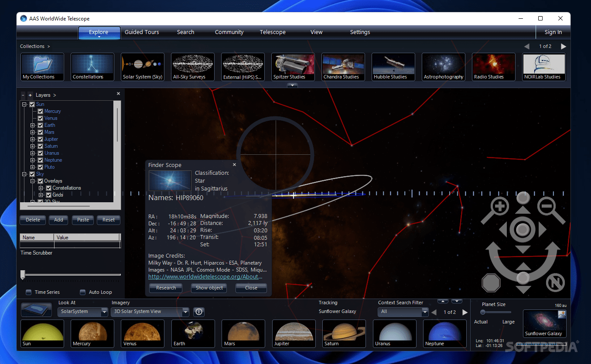
Task: Toggle the Pluto layer checkbox
Action: (x=41, y=167)
